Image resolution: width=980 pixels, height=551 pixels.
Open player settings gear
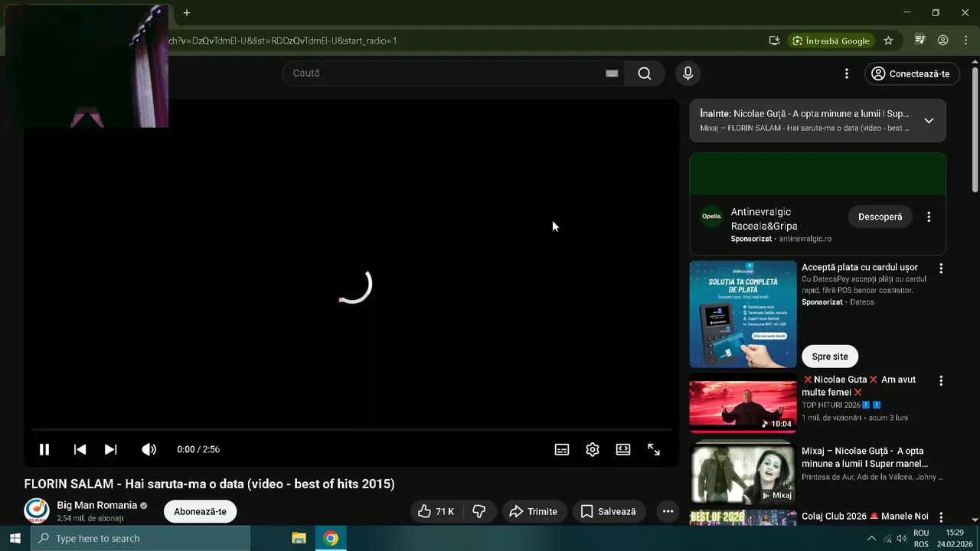tap(593, 449)
